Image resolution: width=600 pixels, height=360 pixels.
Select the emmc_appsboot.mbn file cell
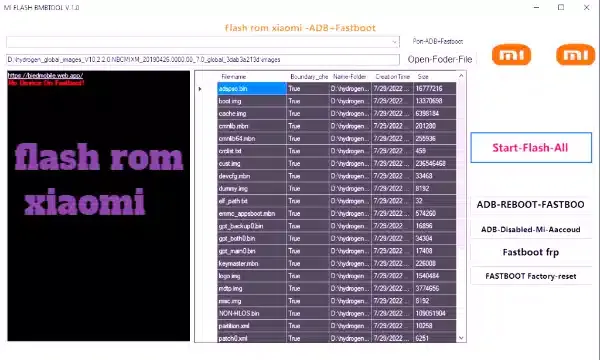pyautogui.click(x=252, y=213)
